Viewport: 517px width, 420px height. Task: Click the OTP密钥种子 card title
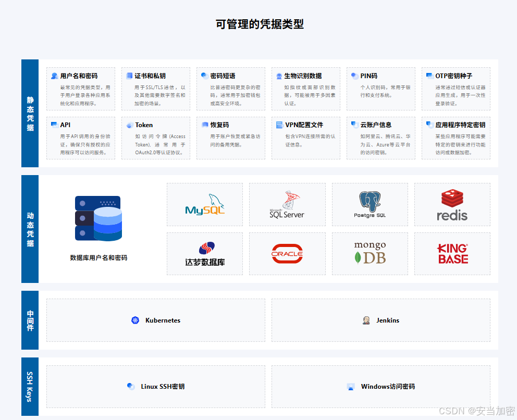pos(454,76)
